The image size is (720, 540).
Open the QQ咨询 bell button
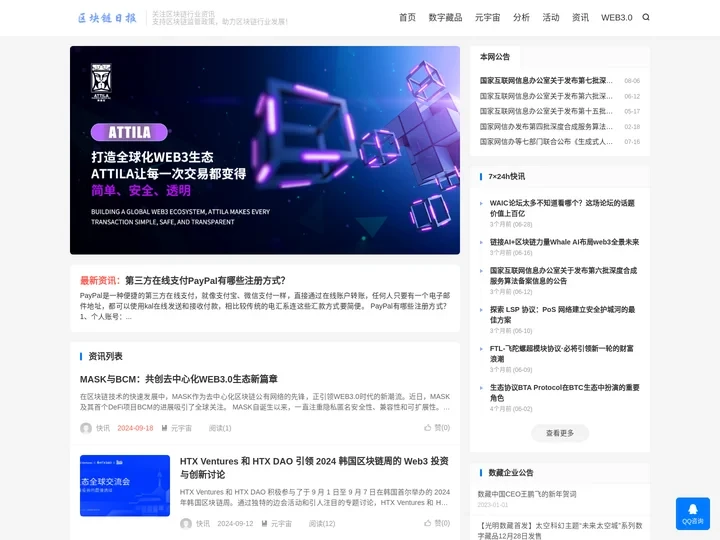692,513
